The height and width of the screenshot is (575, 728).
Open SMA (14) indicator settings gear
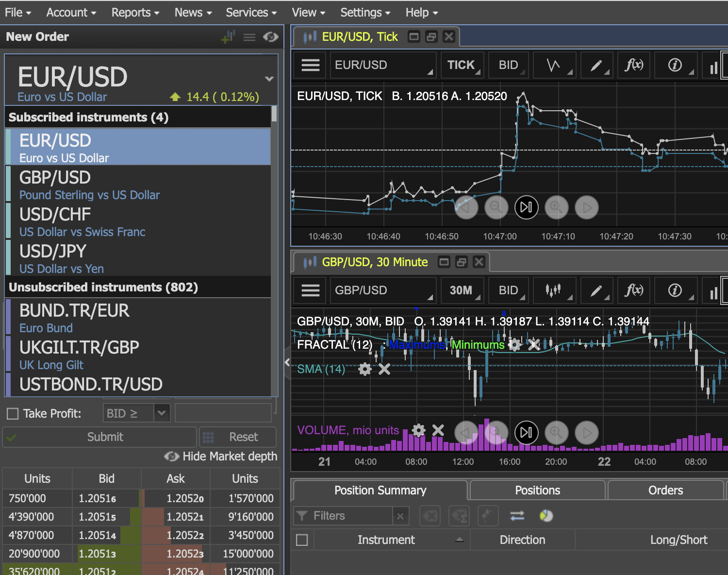click(x=365, y=370)
